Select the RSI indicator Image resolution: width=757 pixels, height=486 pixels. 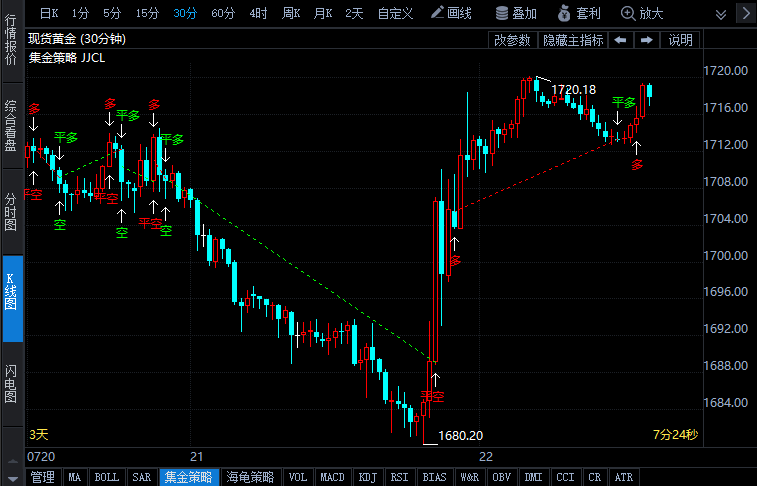click(x=400, y=477)
